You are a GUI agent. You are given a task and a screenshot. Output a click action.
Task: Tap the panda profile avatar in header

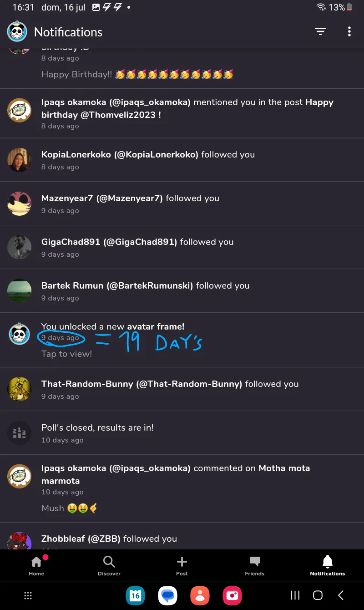[x=17, y=31]
